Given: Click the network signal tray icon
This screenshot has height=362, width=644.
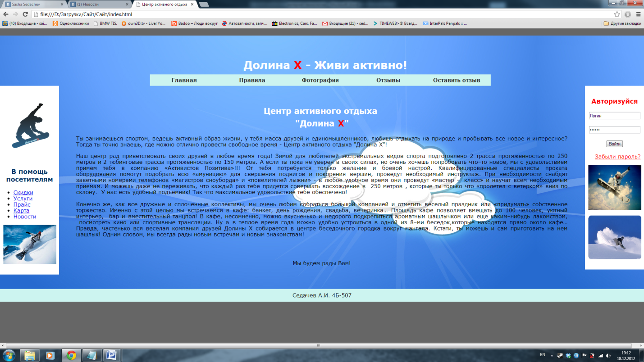Looking at the screenshot, I should coord(600,355).
